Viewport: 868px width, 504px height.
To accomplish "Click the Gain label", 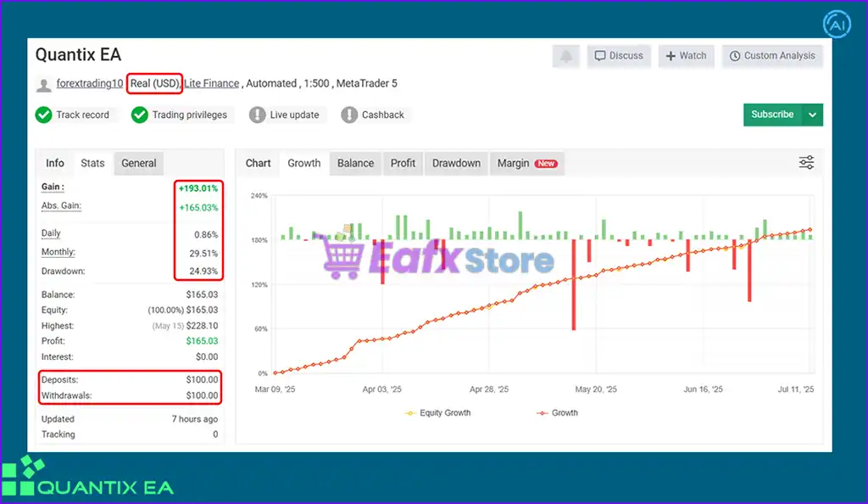I will (x=53, y=188).
